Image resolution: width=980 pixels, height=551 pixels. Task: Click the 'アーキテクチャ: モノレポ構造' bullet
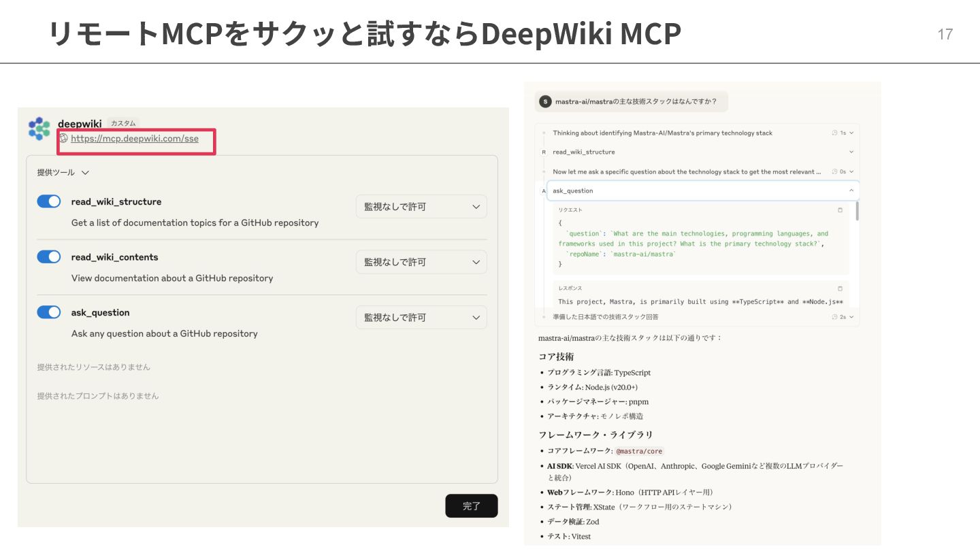tap(595, 416)
